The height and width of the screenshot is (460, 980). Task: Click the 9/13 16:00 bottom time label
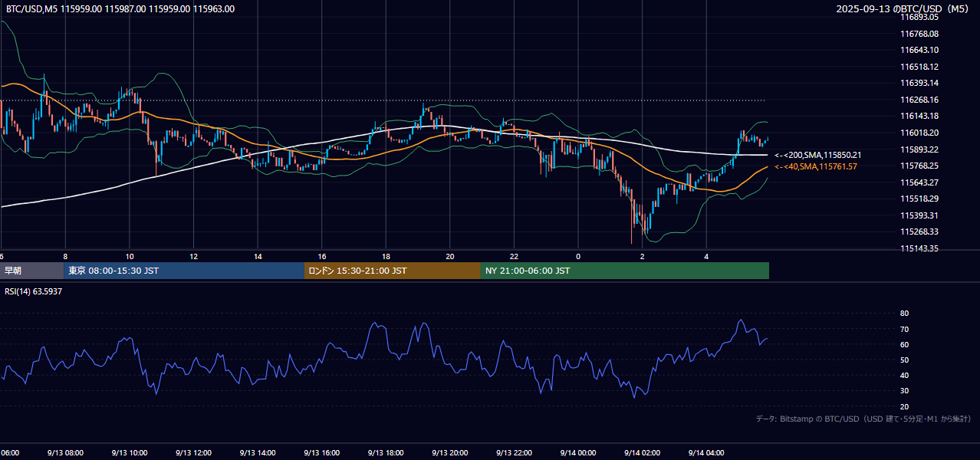click(x=321, y=453)
